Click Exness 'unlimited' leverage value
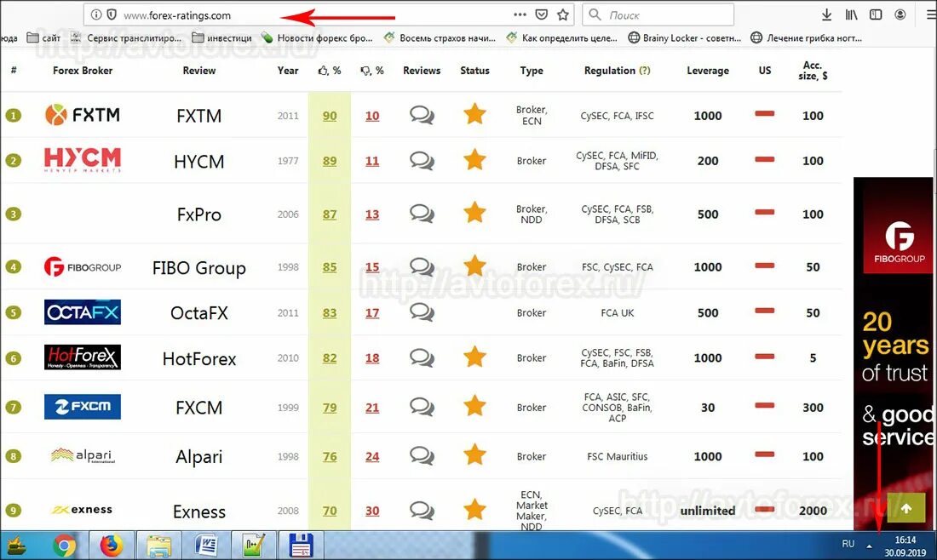Screen dimensions: 937x560 pyautogui.click(x=708, y=511)
